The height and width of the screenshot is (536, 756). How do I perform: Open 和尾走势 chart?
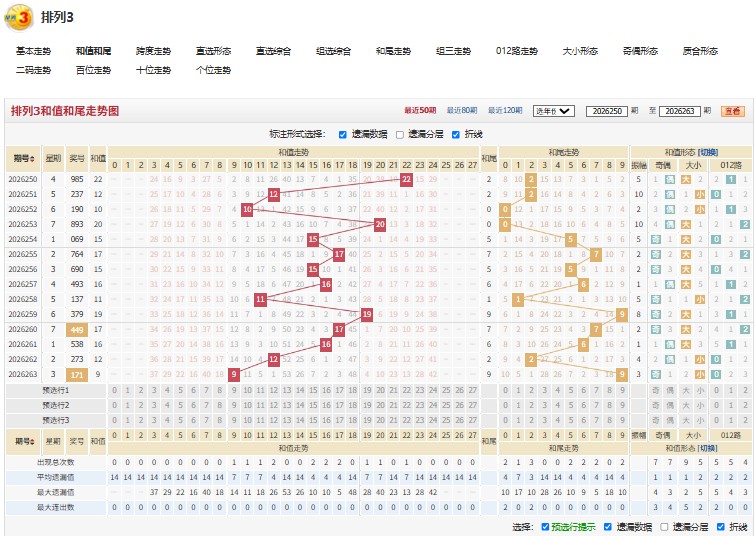tap(393, 51)
